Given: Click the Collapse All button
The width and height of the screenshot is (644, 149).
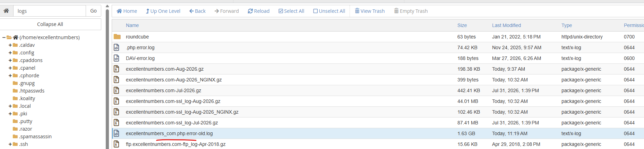Looking at the screenshot, I should pos(50,24).
